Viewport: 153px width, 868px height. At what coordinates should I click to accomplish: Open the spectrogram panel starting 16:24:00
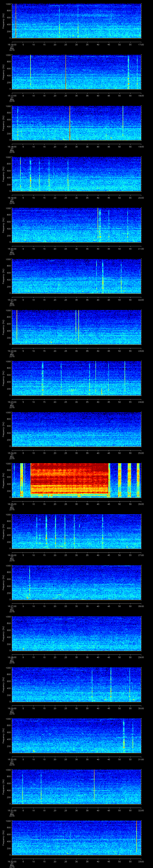[77, 429]
